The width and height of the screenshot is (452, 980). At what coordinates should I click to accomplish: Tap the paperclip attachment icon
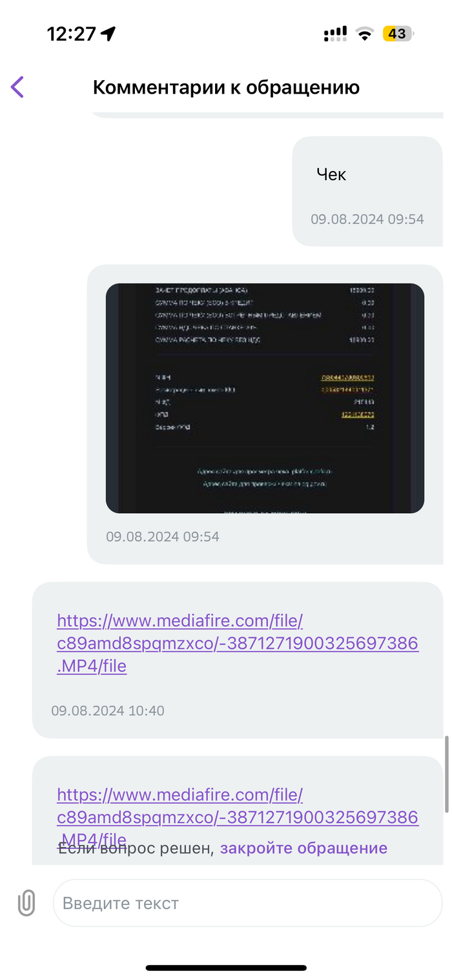[26, 903]
